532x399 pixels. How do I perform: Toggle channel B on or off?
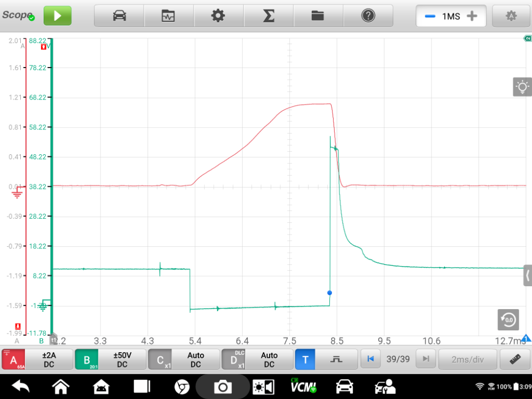coord(87,360)
